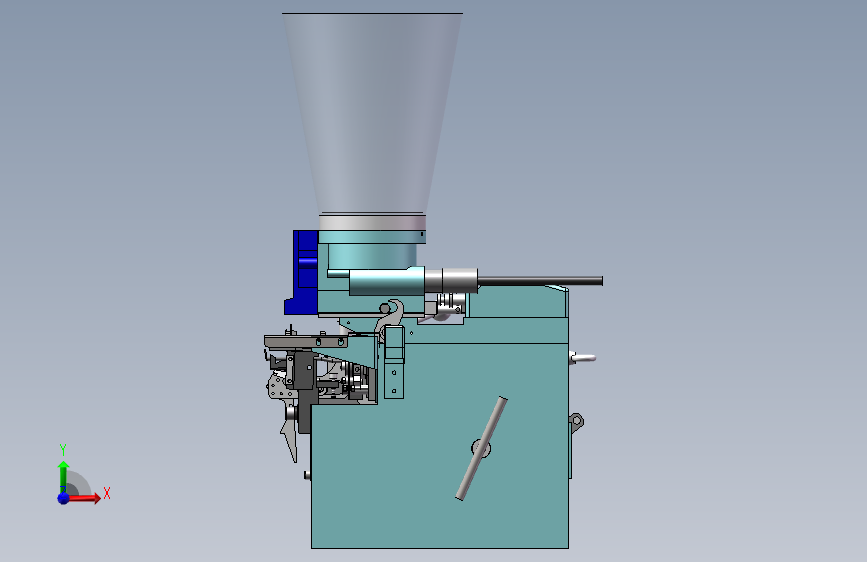Select the diagonal gray lever on the cabinet
The width and height of the screenshot is (867, 562).
tap(481, 448)
